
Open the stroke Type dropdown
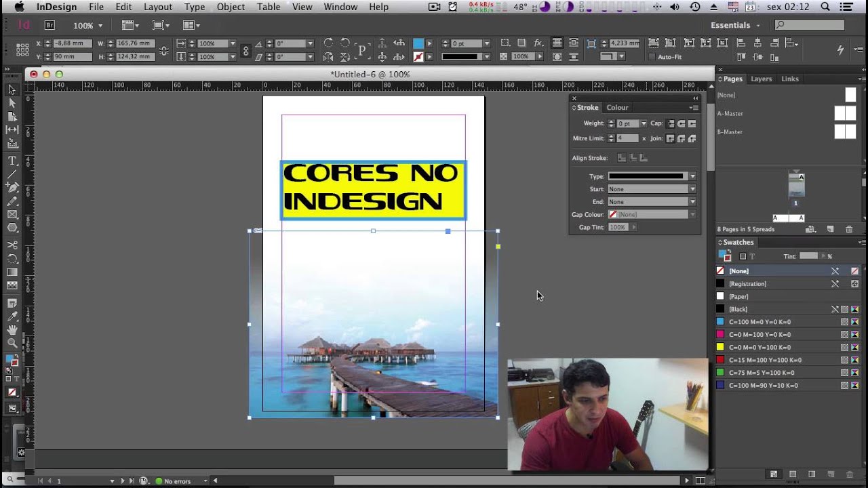coord(652,176)
